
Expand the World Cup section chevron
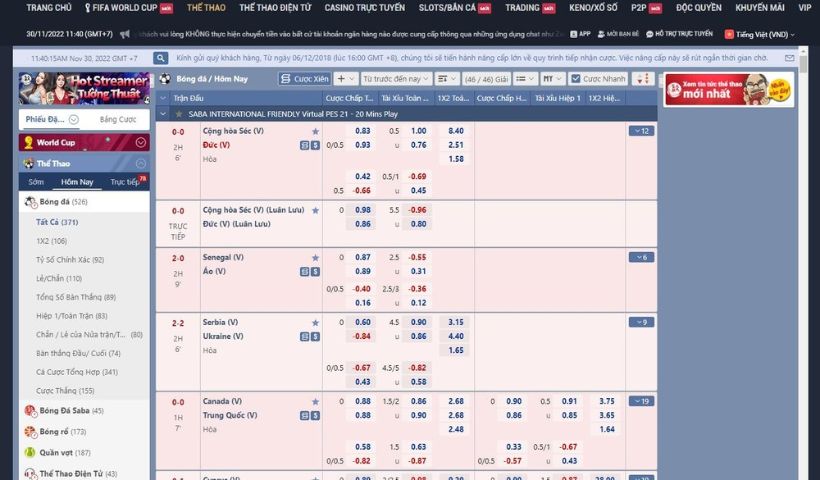click(x=142, y=143)
